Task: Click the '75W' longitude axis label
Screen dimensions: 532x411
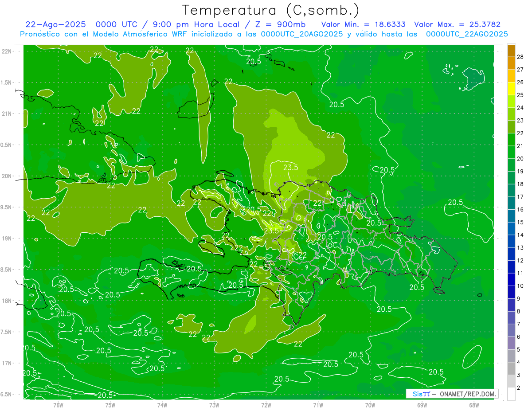Action: point(110,405)
